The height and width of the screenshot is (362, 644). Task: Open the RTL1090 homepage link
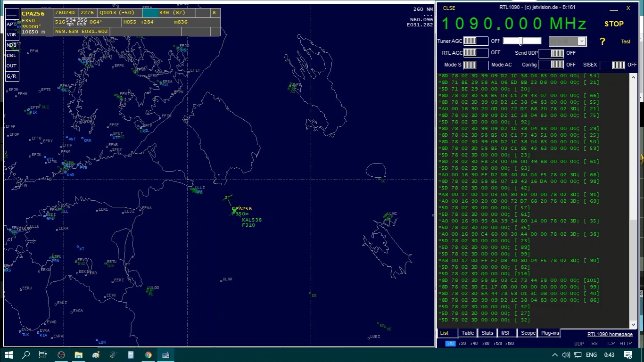(x=610, y=334)
